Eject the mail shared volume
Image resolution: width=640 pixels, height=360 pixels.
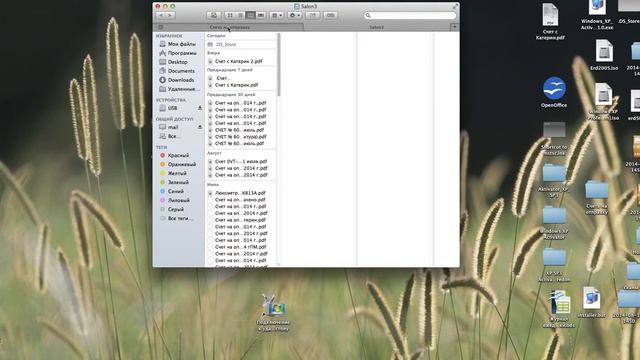click(200, 127)
